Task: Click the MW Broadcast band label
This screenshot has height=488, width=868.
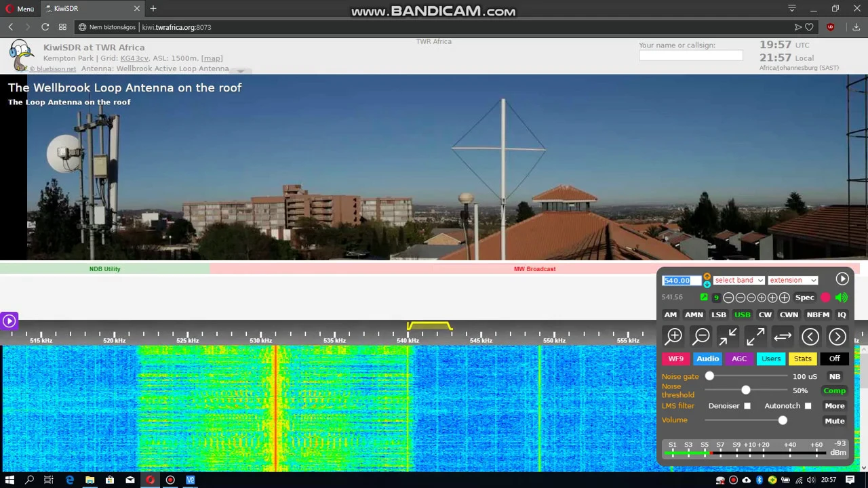Action: point(534,269)
